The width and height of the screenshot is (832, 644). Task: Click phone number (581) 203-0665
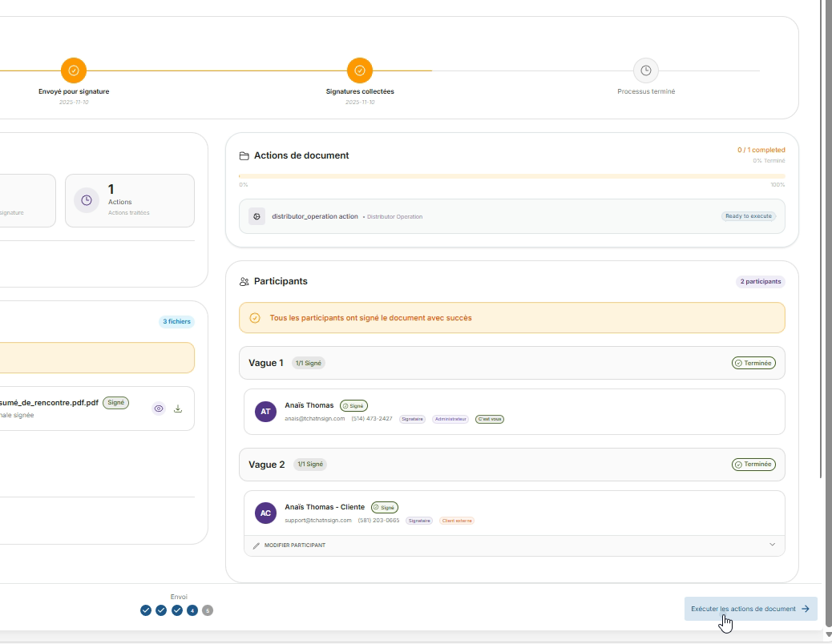[x=378, y=521]
